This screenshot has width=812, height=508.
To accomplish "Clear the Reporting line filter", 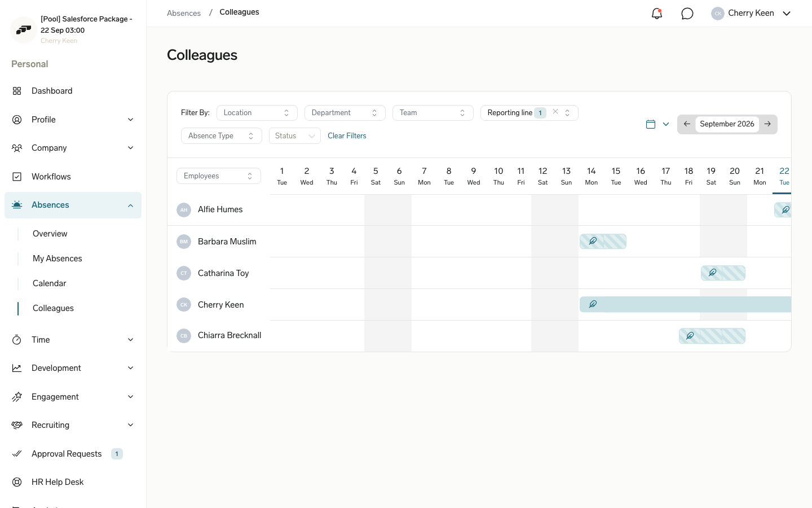I will coord(555,112).
